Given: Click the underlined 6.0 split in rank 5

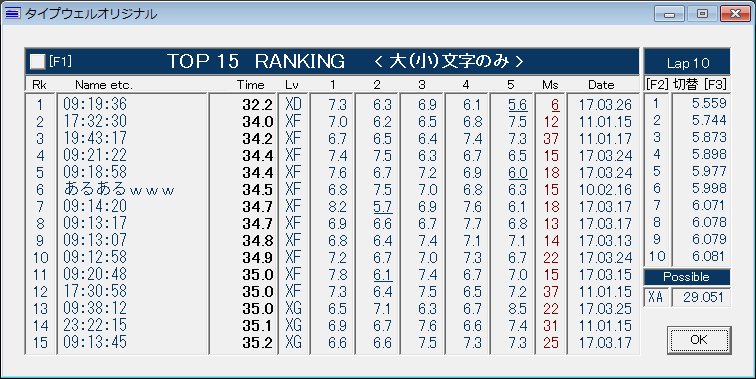Looking at the screenshot, I should coord(517,173).
